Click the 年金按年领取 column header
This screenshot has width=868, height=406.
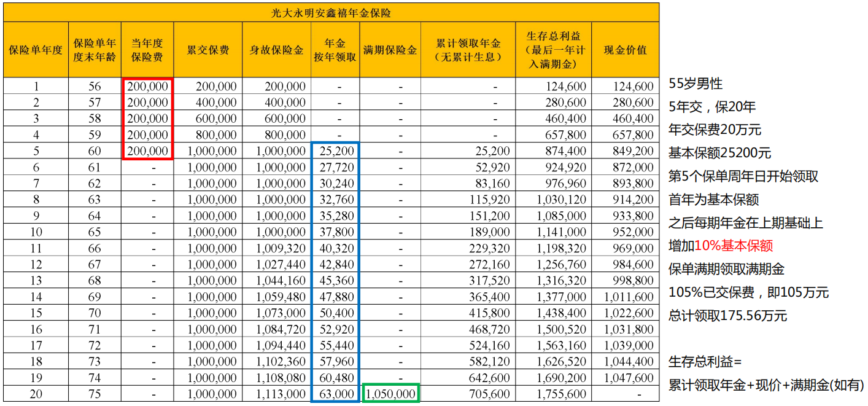pos(335,50)
